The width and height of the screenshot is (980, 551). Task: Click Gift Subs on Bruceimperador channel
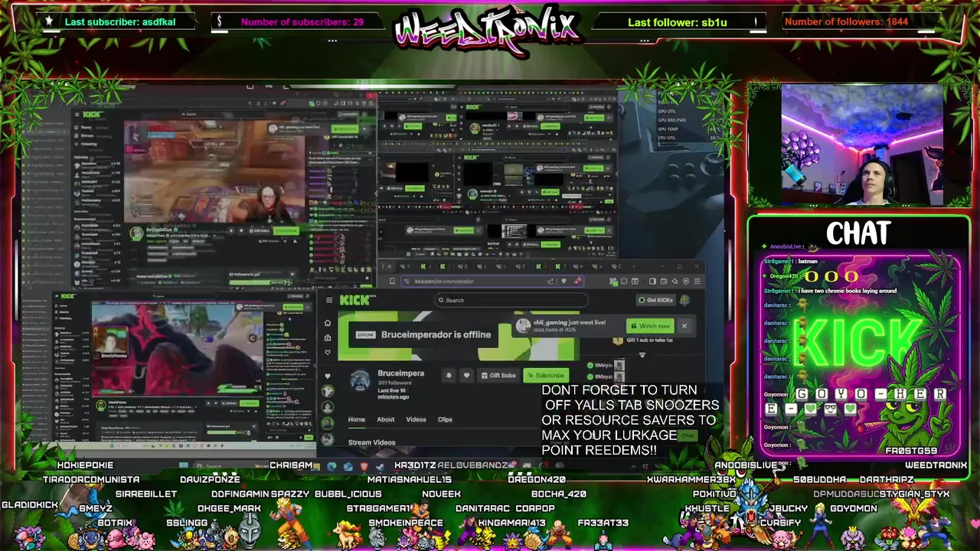tap(498, 375)
